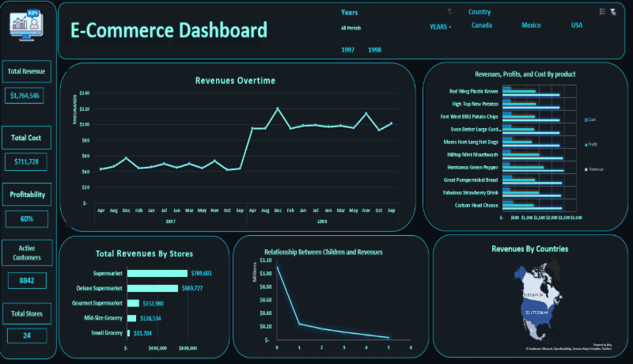The height and width of the screenshot is (364, 633).
Task: Filter by Mexico in Country slicer
Action: (x=531, y=25)
